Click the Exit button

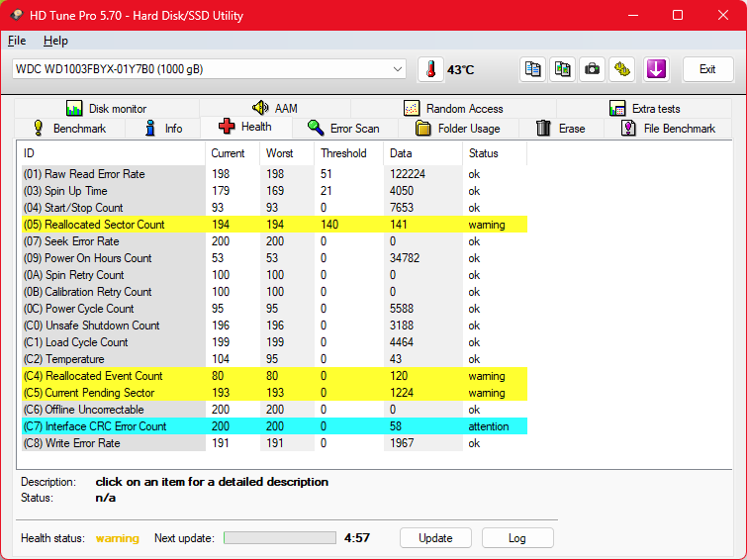(707, 69)
